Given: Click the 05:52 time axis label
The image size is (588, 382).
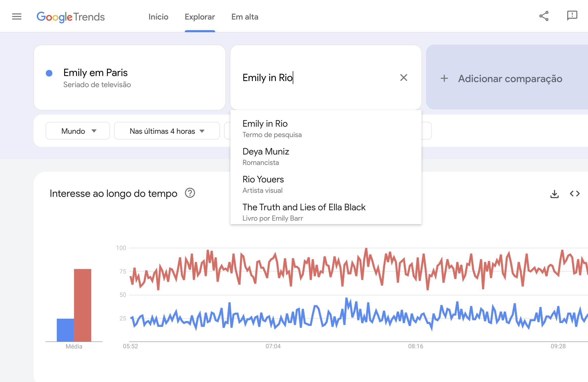Looking at the screenshot, I should tap(131, 346).
